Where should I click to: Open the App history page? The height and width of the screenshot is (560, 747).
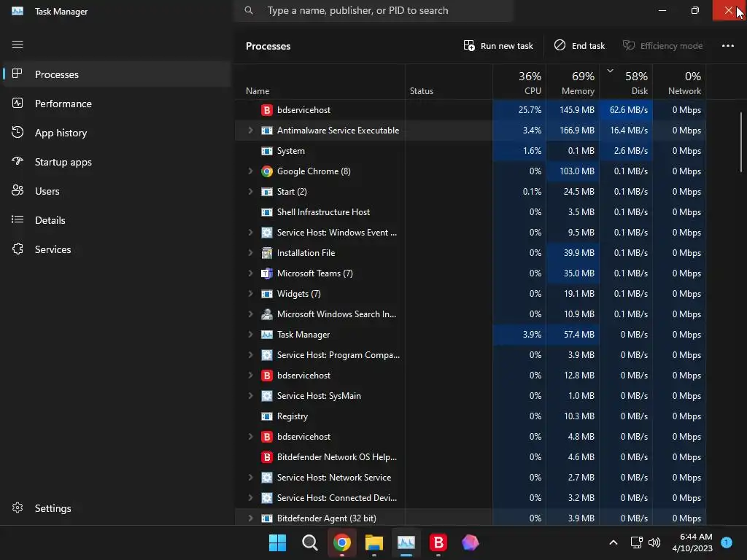click(117, 133)
